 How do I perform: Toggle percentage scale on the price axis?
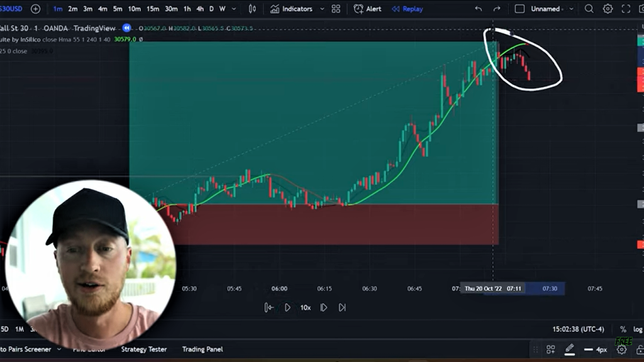[x=622, y=329]
